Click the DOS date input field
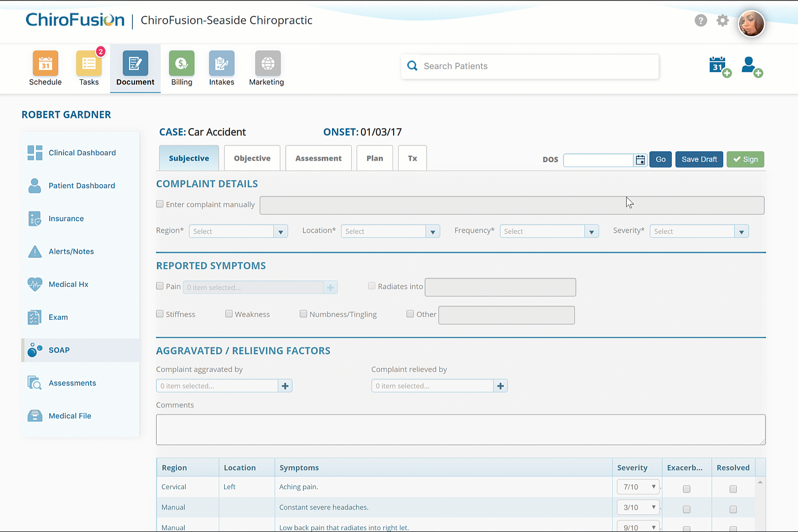 point(598,160)
